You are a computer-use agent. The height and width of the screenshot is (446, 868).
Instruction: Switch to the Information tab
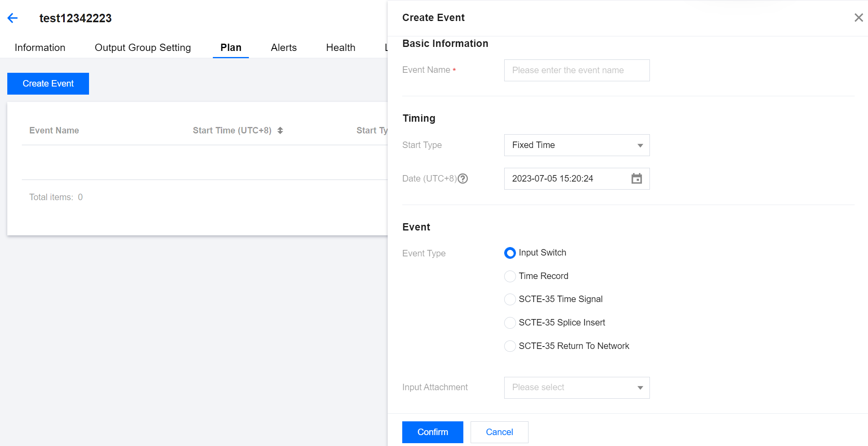(x=40, y=47)
